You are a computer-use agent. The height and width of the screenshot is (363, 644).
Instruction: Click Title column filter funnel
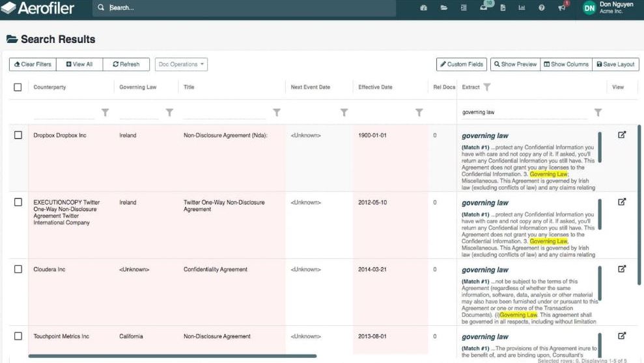click(x=277, y=112)
